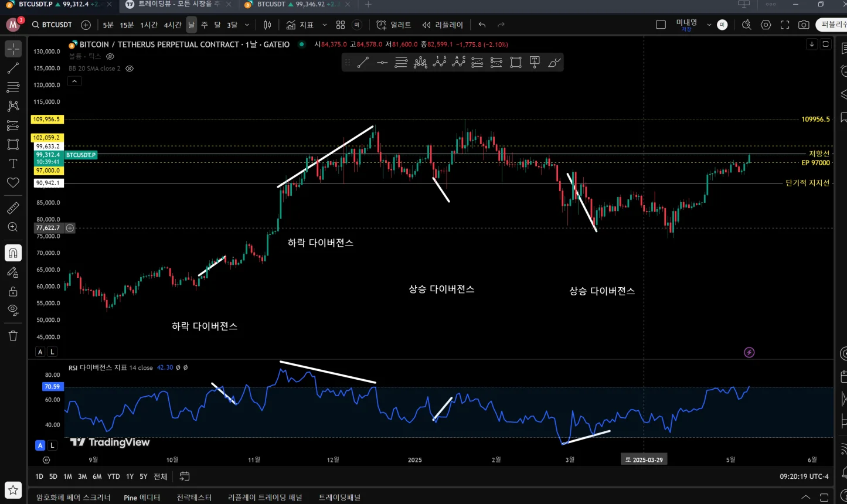Select the 4시간 timeframe
847x504 pixels.
pyautogui.click(x=172, y=25)
